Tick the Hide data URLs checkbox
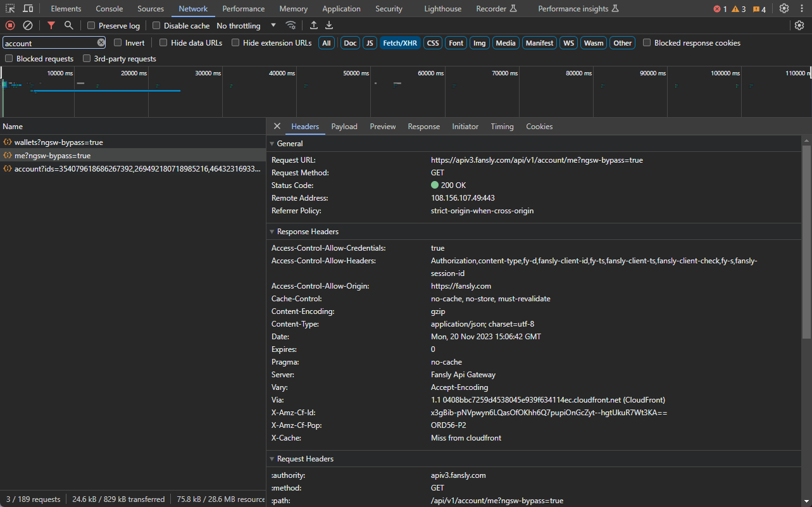The width and height of the screenshot is (812, 507). pyautogui.click(x=163, y=43)
